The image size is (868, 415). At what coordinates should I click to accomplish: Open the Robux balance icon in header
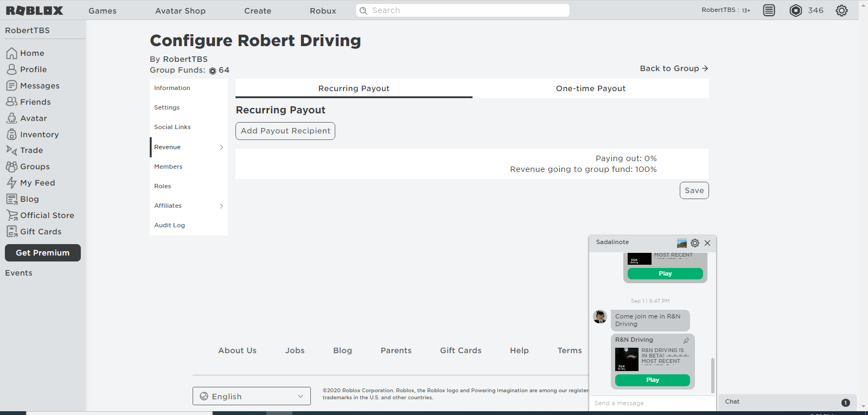(795, 10)
